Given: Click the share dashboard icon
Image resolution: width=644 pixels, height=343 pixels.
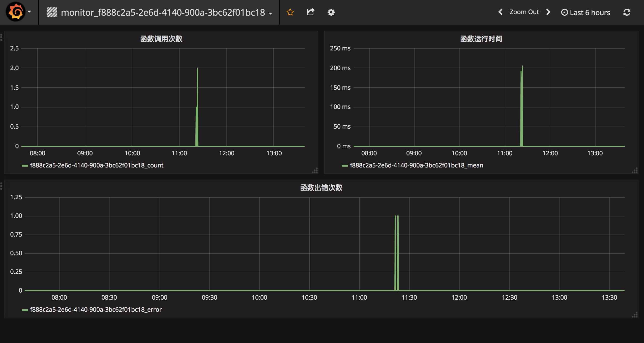Looking at the screenshot, I should tap(310, 12).
